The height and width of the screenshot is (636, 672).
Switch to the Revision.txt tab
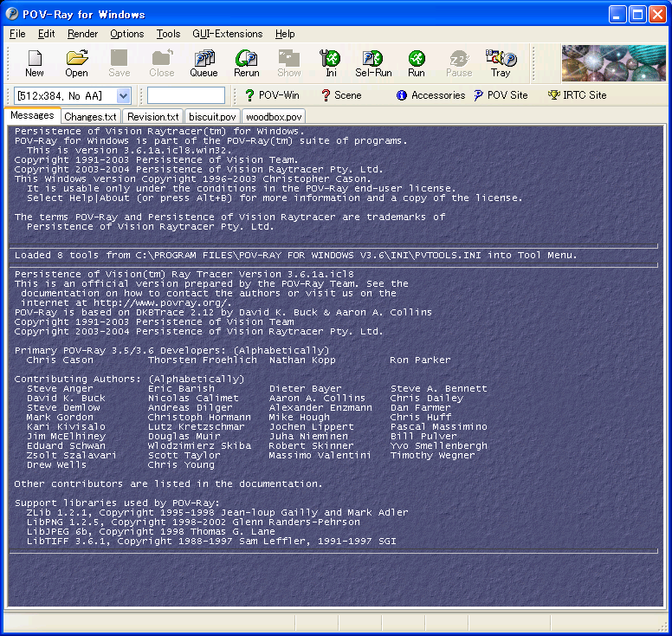pyautogui.click(x=153, y=117)
